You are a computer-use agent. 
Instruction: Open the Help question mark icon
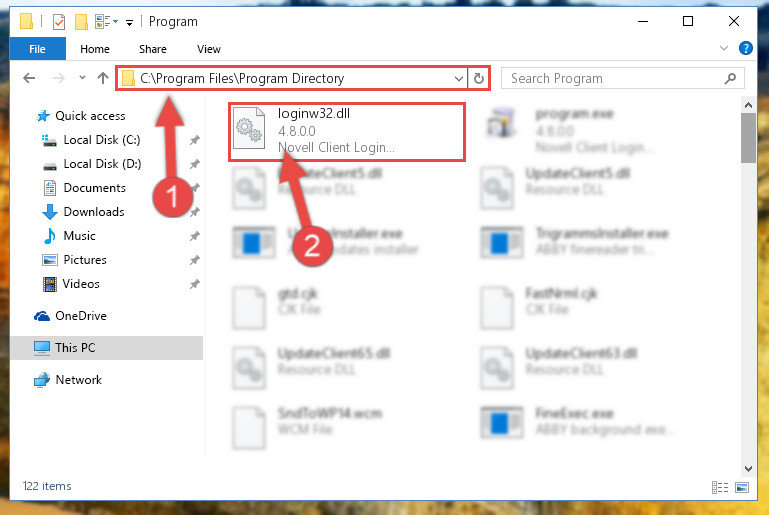[x=745, y=48]
